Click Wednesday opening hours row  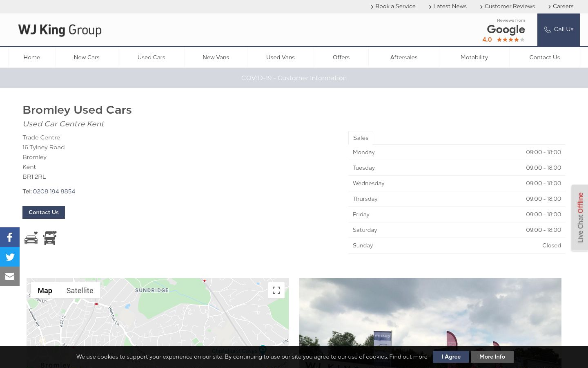457,183
